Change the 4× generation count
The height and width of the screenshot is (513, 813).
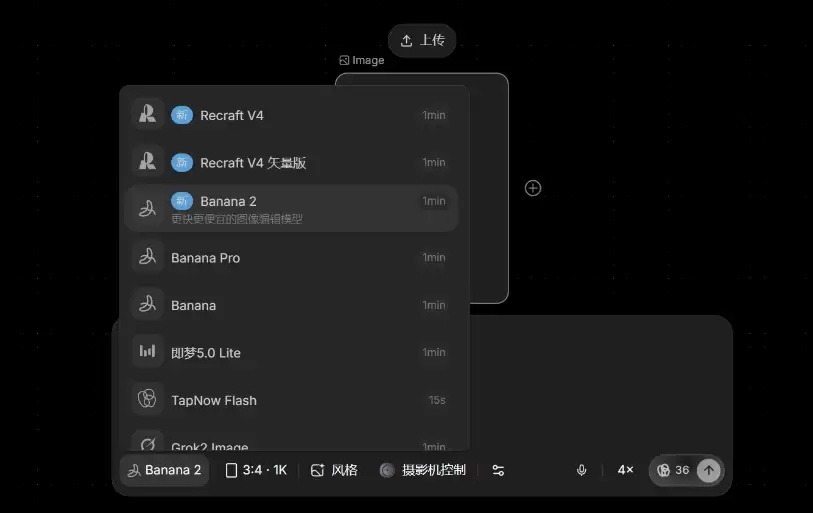point(625,470)
